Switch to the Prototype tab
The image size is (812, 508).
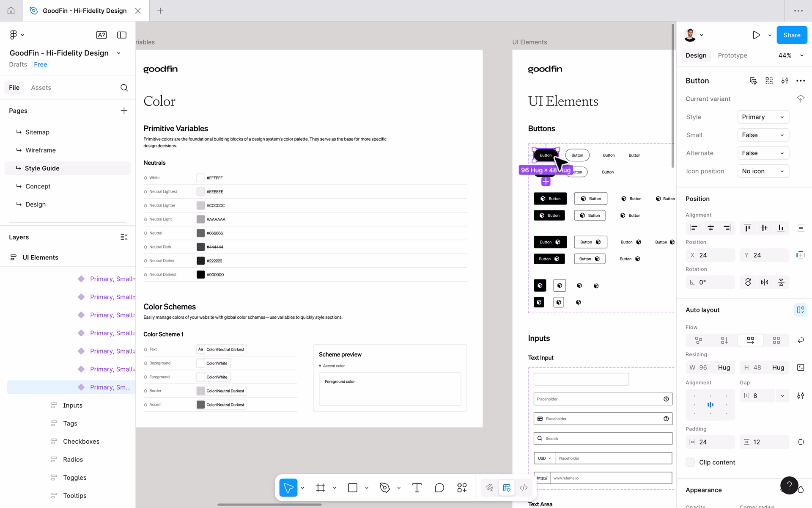click(732, 55)
